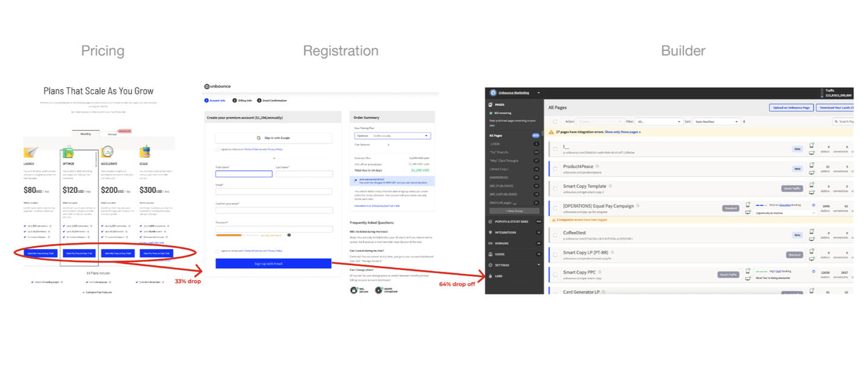Switch to the Annual pricing tab
868x370 pixels.
113,134
